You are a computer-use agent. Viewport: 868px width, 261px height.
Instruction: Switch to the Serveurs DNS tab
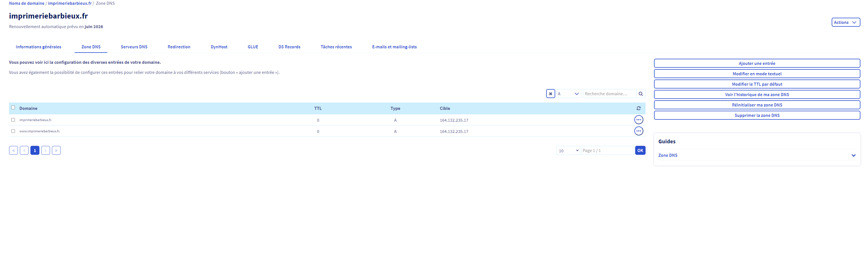point(134,47)
